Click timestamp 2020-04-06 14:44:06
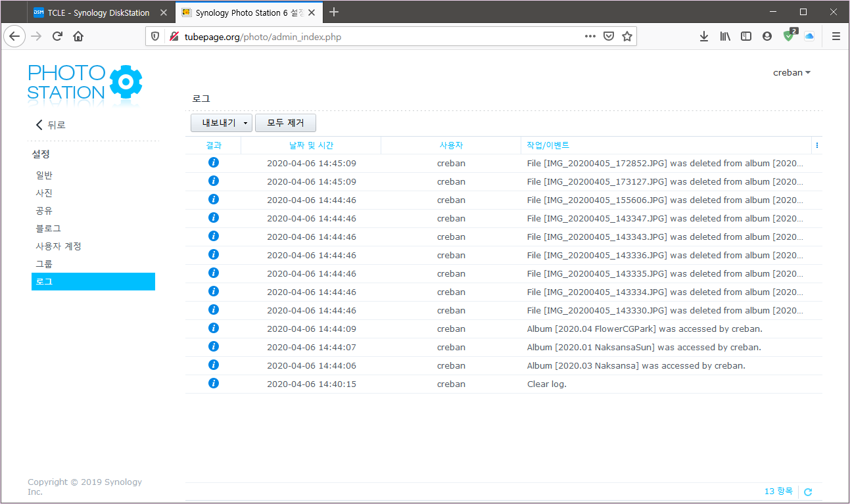The height and width of the screenshot is (504, 850). (x=311, y=365)
